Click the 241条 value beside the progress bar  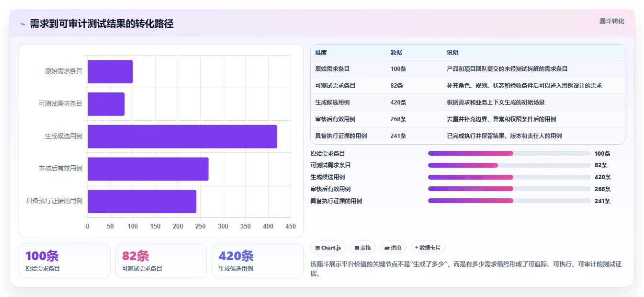coord(602,201)
